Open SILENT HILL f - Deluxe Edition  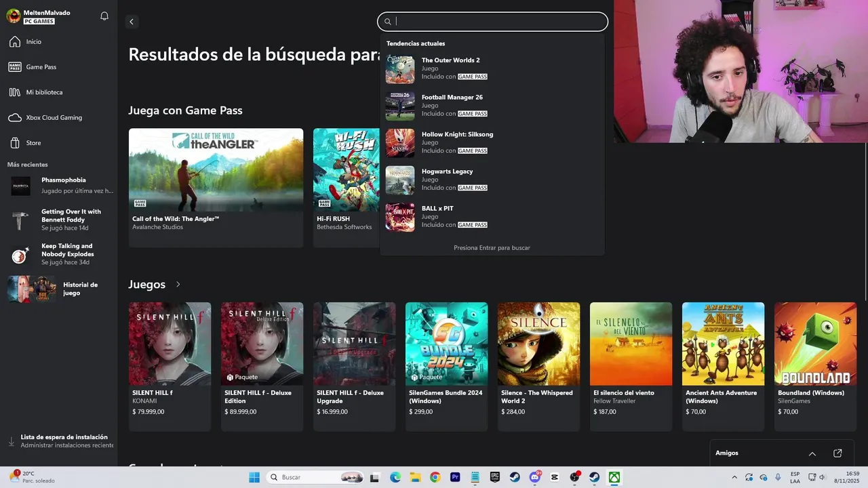coord(262,367)
